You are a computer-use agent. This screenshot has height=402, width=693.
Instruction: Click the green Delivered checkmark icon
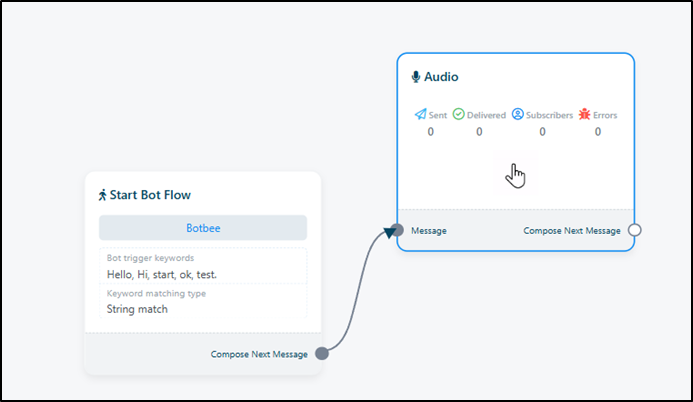459,115
